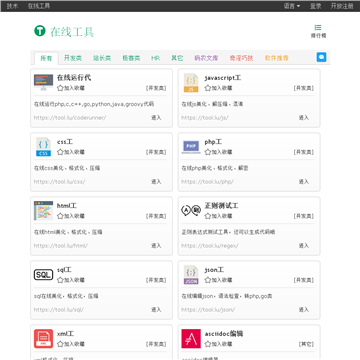The width and height of the screenshot is (360, 360).
Task: Add sql tool to favorites
Action: tap(71, 280)
